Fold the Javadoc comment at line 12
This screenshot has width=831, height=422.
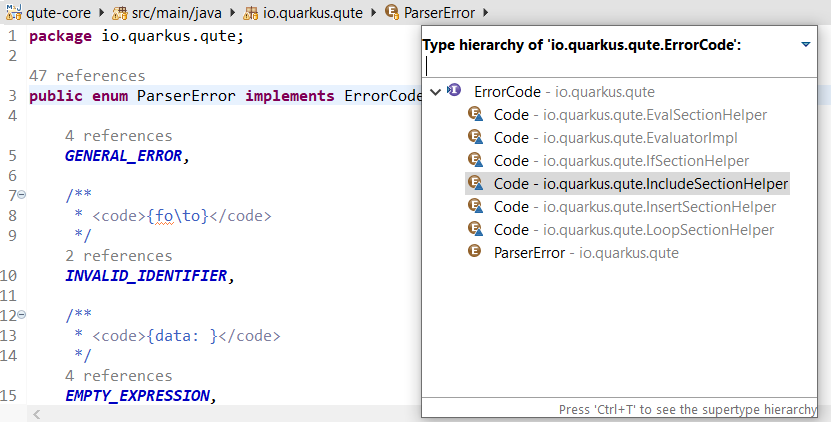[22, 315]
